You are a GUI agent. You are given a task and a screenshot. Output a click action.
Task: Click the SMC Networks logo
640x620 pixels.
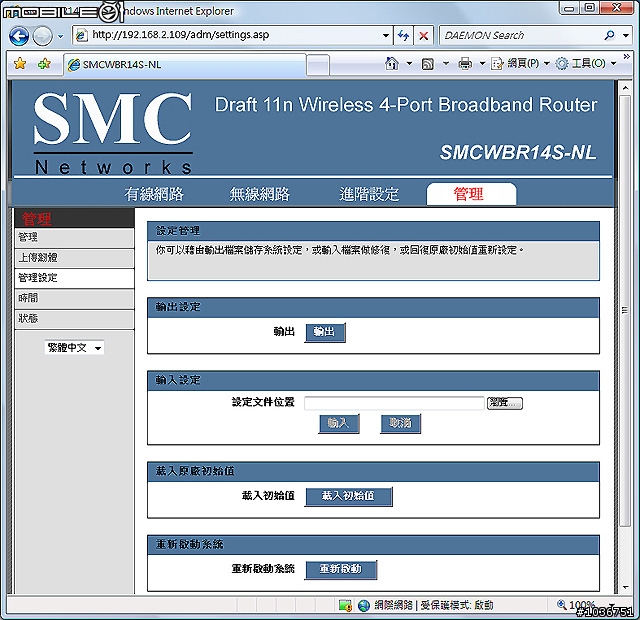click(113, 131)
